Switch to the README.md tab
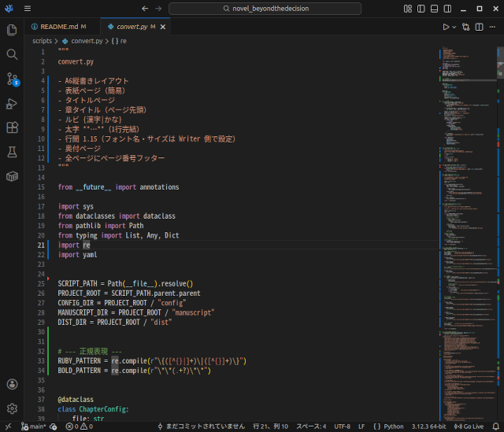Viewport: 504px width, 432px height. coord(58,27)
